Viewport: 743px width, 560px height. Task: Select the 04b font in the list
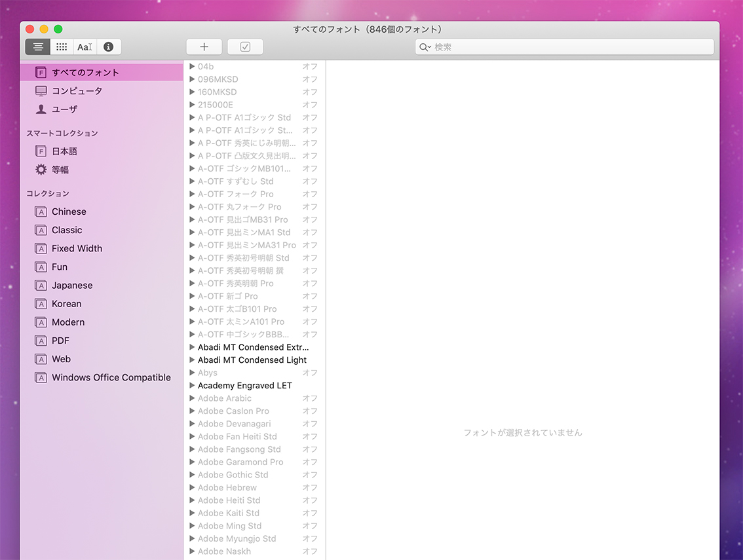click(x=206, y=67)
